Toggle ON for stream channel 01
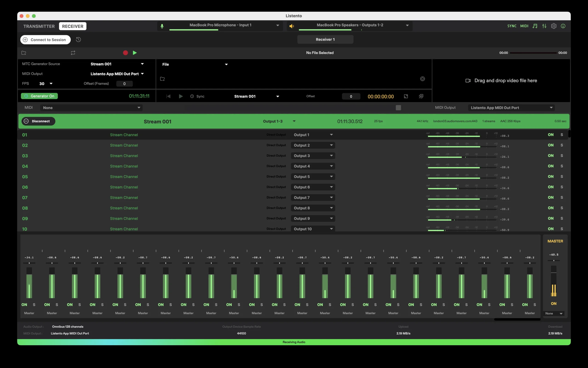Screen dimensions: 588x368 point(551,135)
